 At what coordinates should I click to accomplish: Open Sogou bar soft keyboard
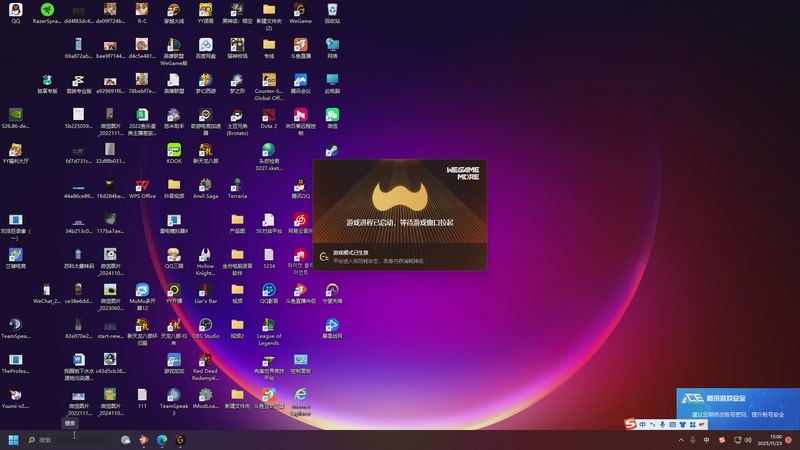[x=672, y=424]
